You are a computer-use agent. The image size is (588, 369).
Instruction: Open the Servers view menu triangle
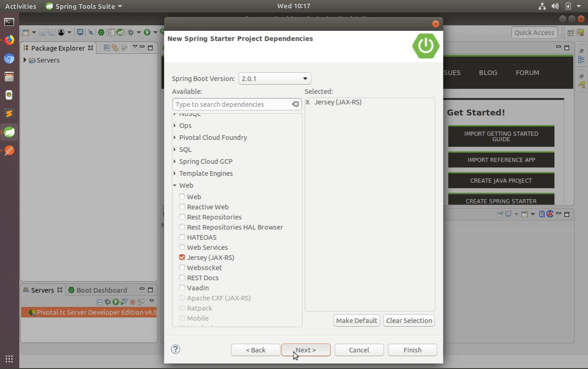tap(151, 300)
